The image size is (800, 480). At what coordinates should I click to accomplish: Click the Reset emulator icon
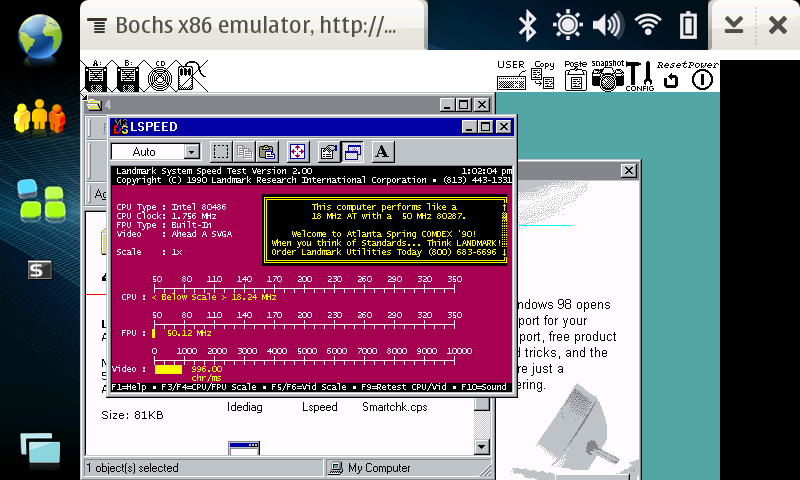point(671,76)
